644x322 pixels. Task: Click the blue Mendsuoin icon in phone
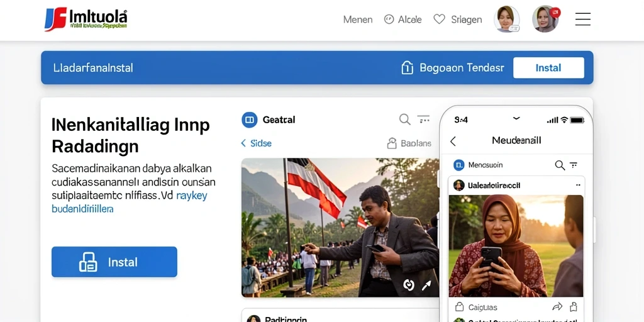click(458, 165)
